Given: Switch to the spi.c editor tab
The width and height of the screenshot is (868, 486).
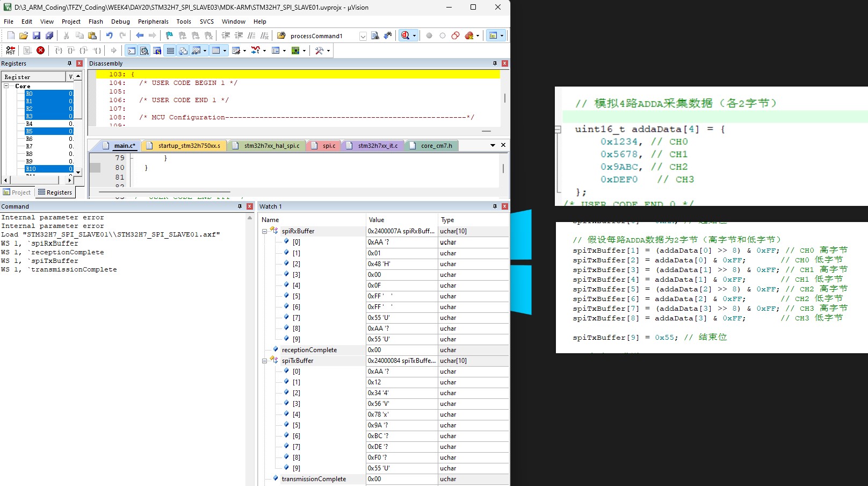Looking at the screenshot, I should pos(324,146).
